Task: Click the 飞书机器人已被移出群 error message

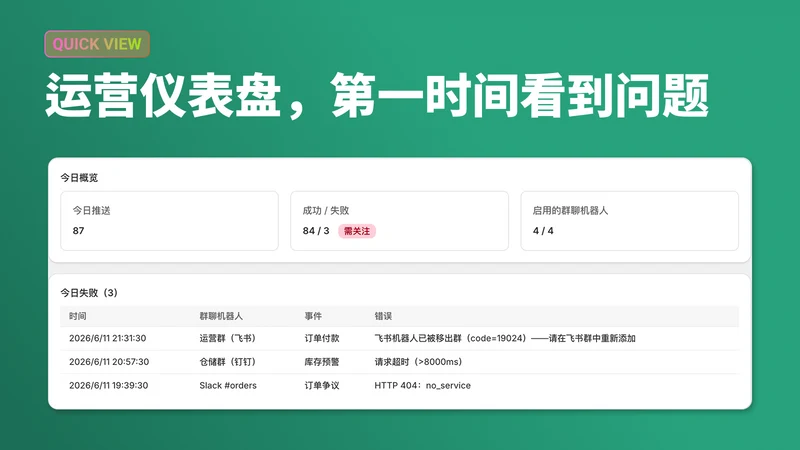Action: [505, 338]
